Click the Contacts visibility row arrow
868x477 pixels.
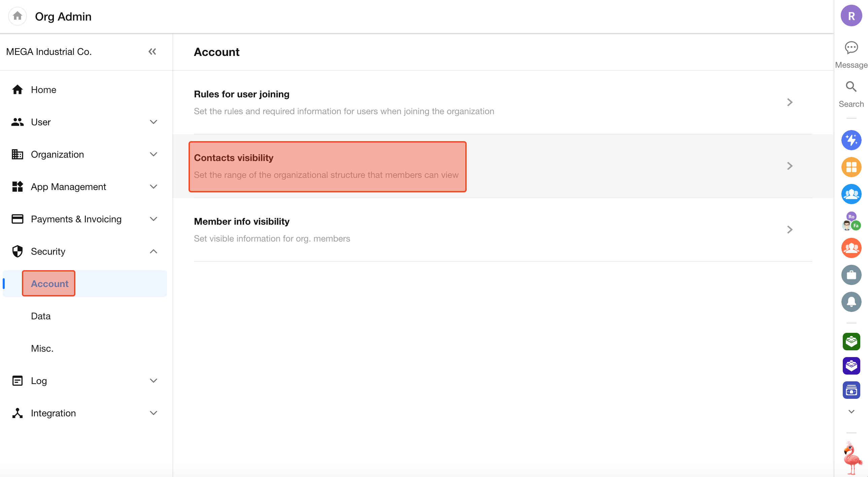790,166
